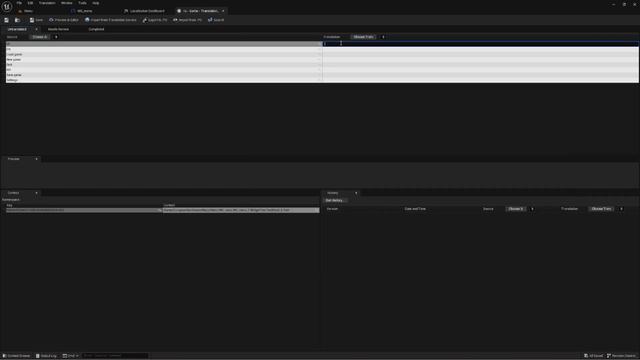Click the active translation input field
Screen dimensions: 640x360
[480, 44]
